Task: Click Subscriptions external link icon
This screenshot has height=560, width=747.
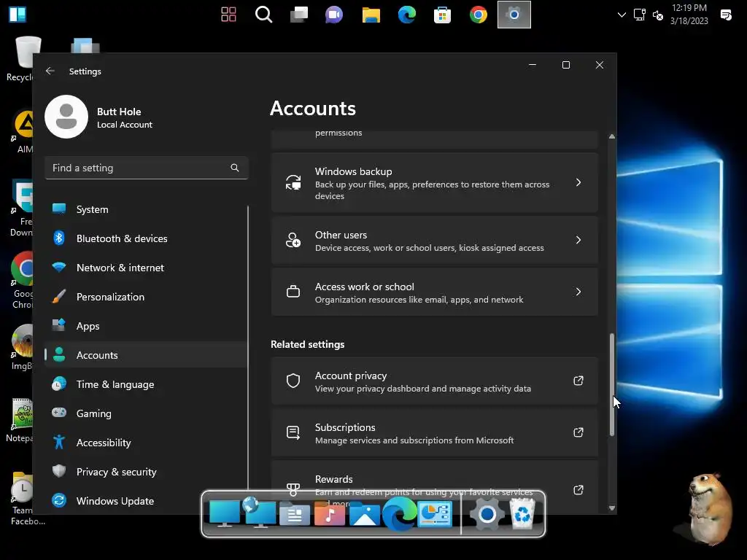Action: point(578,432)
